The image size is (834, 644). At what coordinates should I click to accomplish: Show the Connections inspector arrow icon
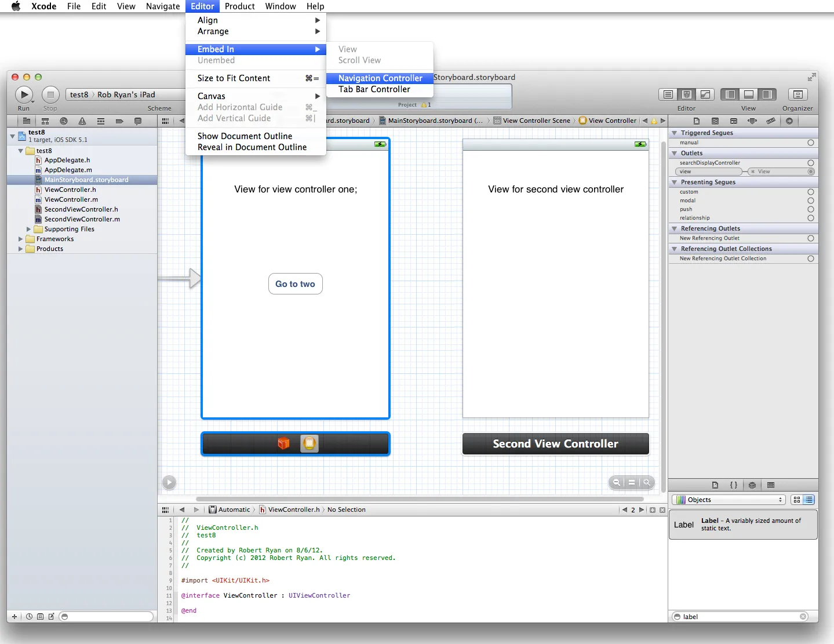(x=789, y=121)
